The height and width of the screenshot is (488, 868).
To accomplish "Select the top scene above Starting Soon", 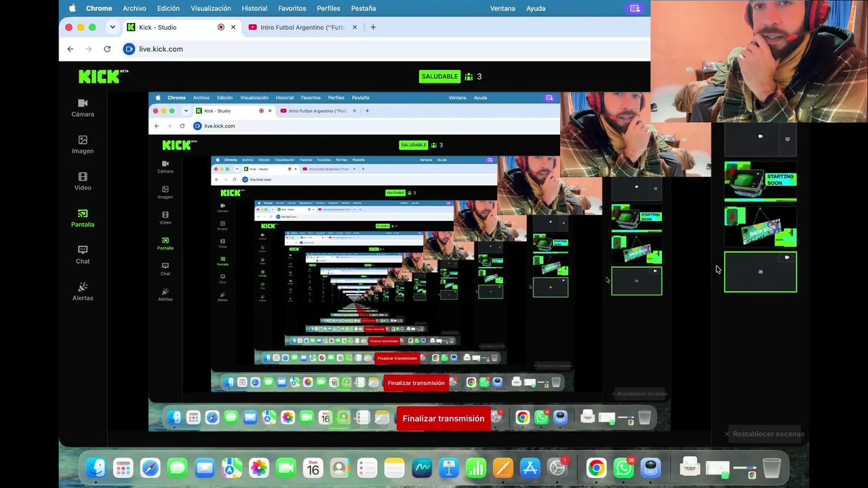I will 760,140.
